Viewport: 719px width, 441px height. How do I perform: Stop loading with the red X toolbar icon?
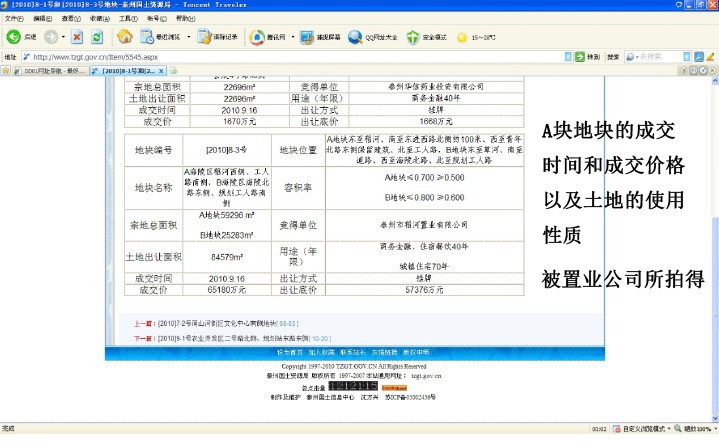click(77, 37)
